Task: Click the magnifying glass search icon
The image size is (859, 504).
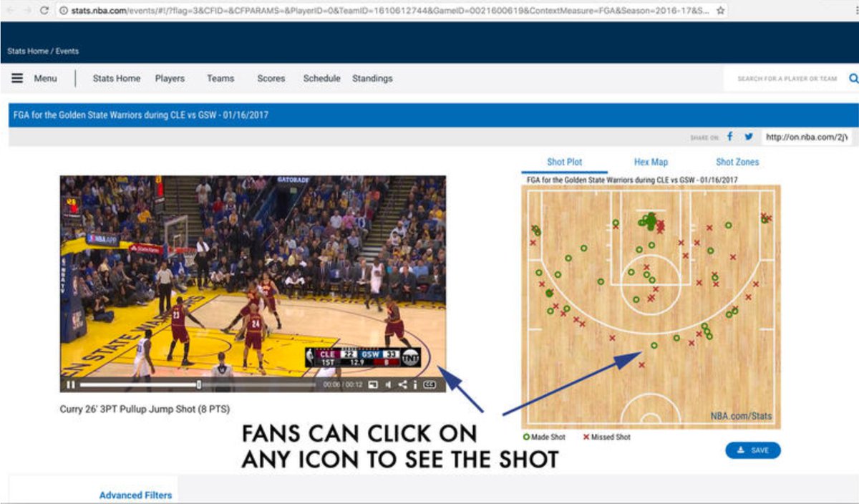Action: point(853,79)
